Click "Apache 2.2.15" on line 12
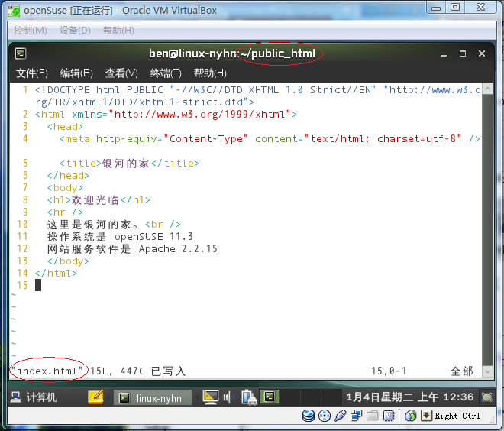Viewport: 504px width, 431px height. (178, 249)
